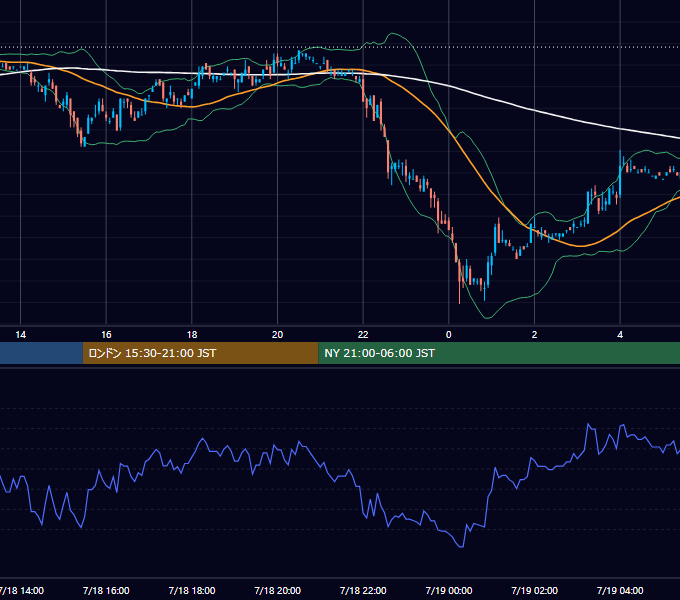680x600 pixels.
Task: Click the 7/18 22:00 label on the lower axis
Action: (x=363, y=591)
